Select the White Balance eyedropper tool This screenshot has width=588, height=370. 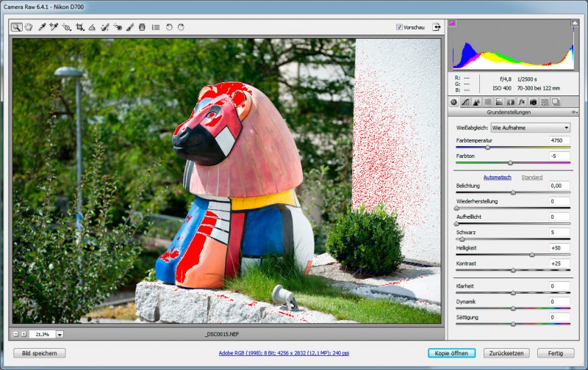coord(42,27)
